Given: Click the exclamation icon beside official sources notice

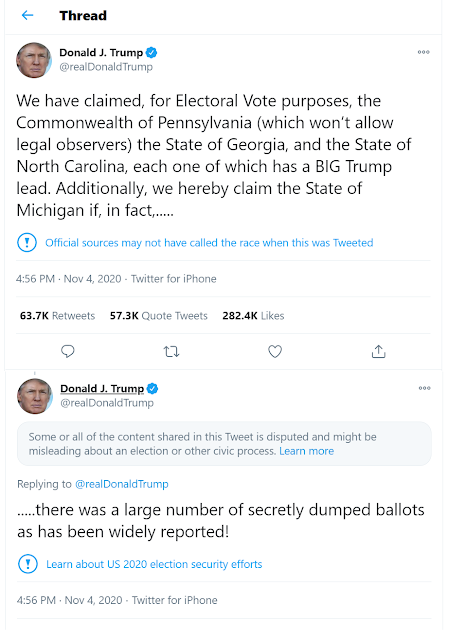Looking at the screenshot, I should 27,242.
